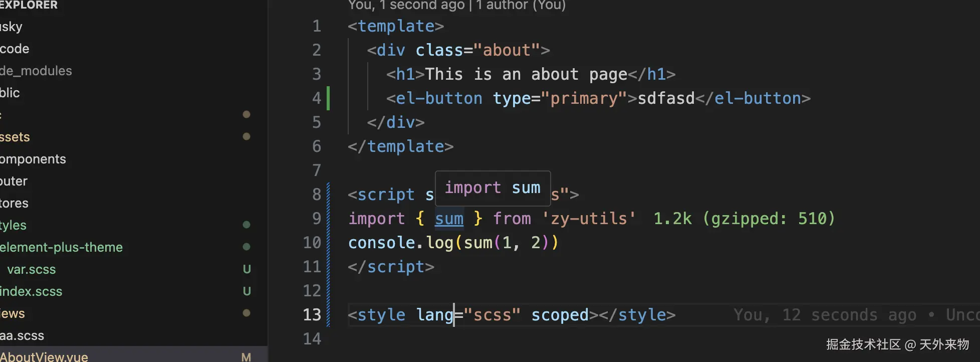Click the el-button 'primary' type value
Image resolution: width=980 pixels, height=362 pixels.
click(x=584, y=98)
